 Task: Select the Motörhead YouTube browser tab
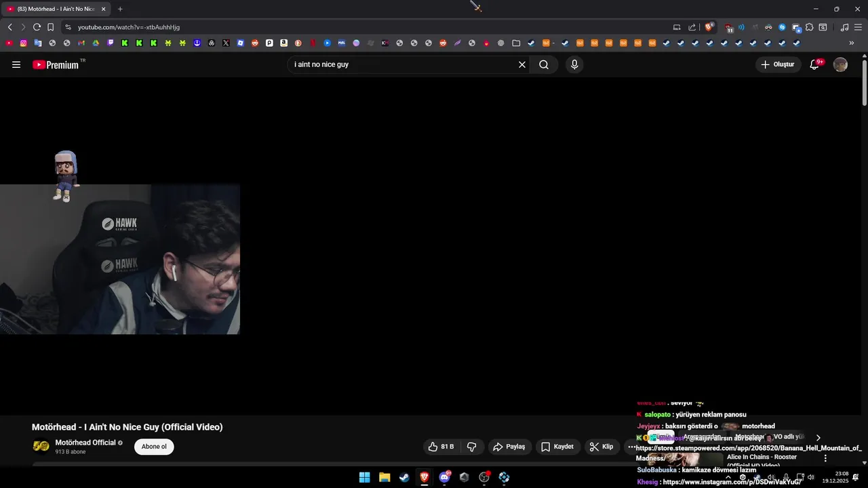click(54, 9)
